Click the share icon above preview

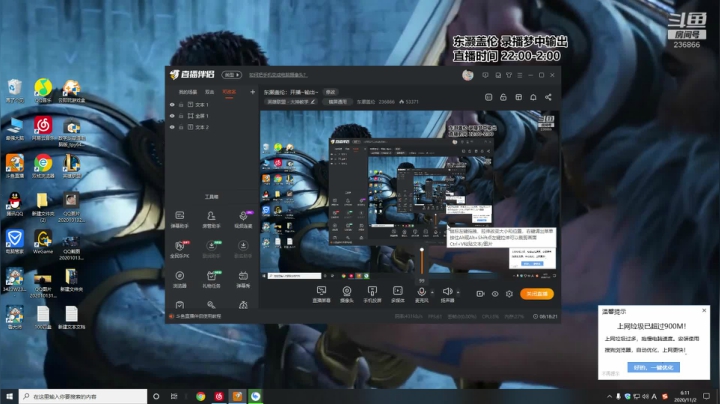[x=548, y=97]
